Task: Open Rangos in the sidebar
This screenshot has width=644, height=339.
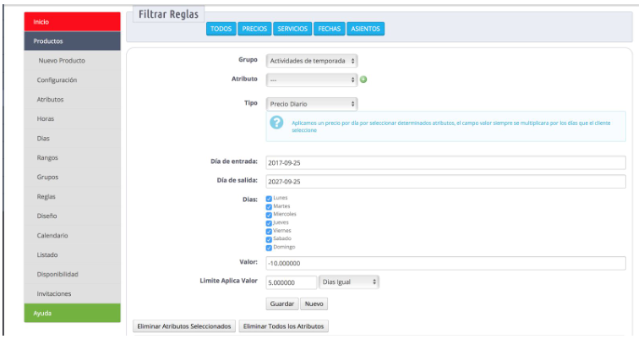Action: 73,158
